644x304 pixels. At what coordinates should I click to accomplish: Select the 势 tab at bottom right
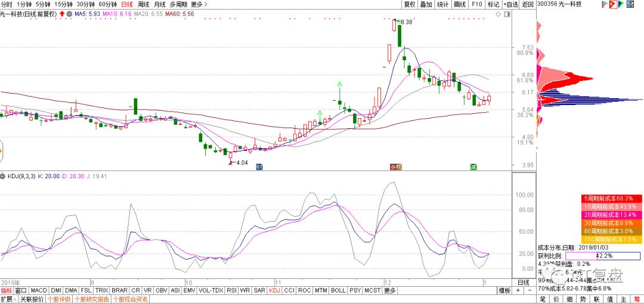(584, 299)
